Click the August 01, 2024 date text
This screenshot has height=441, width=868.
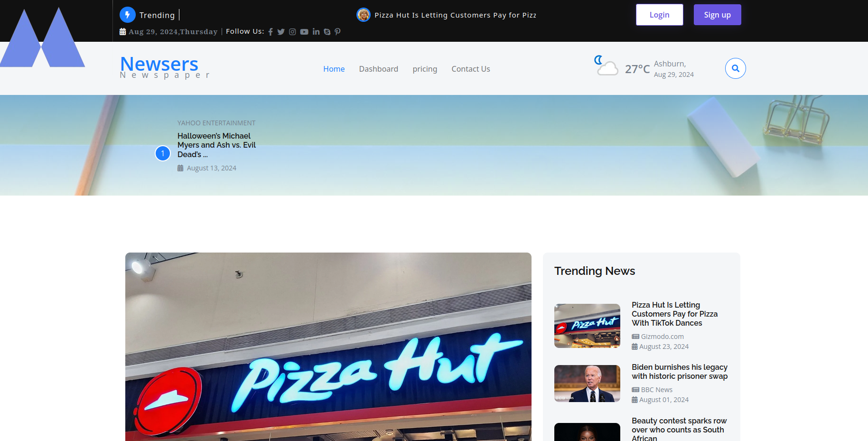click(664, 400)
